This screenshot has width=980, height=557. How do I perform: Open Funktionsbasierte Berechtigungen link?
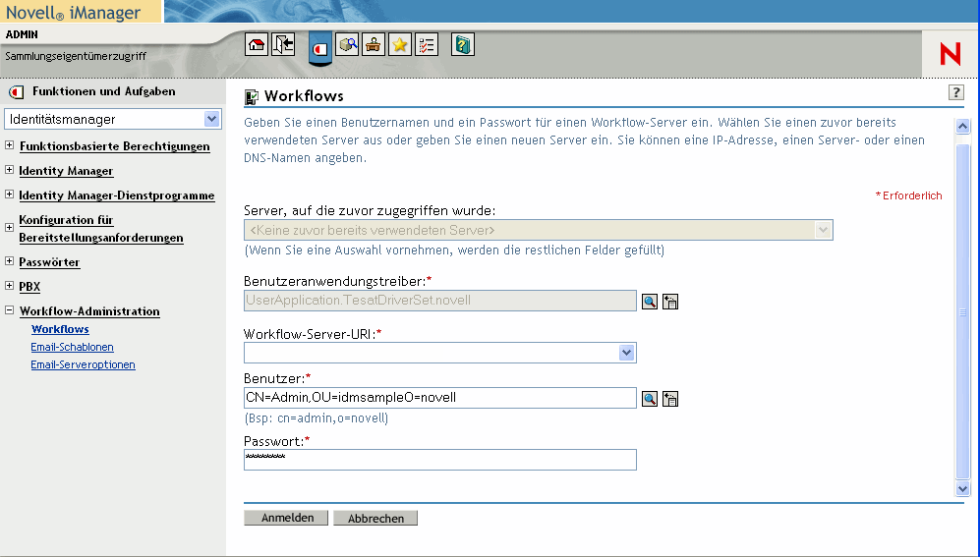(x=114, y=146)
